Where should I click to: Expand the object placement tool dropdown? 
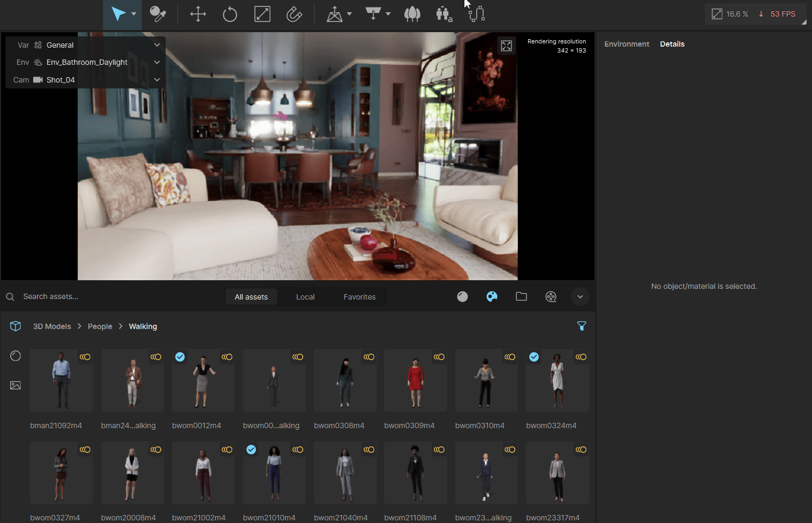[350, 14]
